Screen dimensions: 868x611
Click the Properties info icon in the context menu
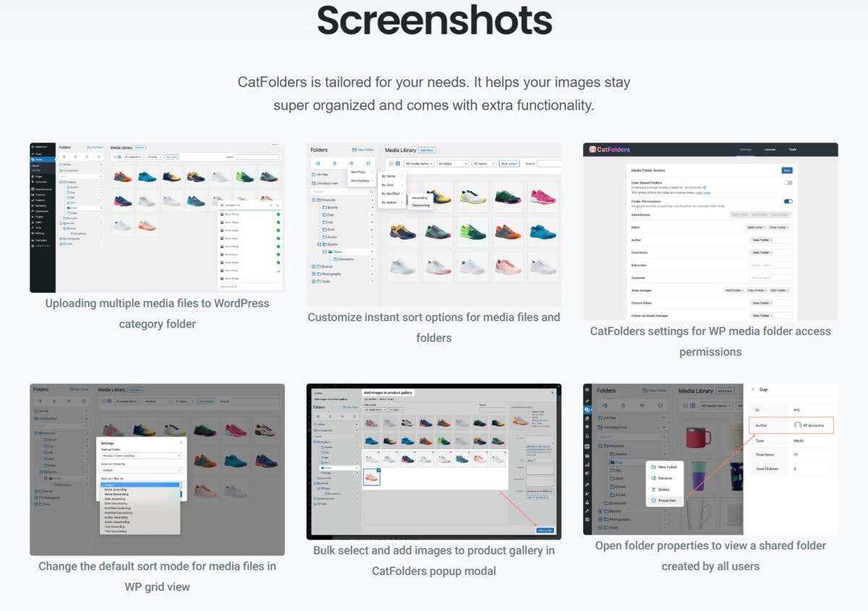coord(653,500)
